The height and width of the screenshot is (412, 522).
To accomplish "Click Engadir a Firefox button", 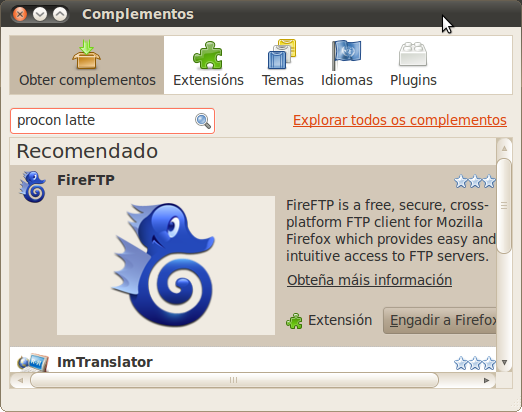I will click(440, 320).
